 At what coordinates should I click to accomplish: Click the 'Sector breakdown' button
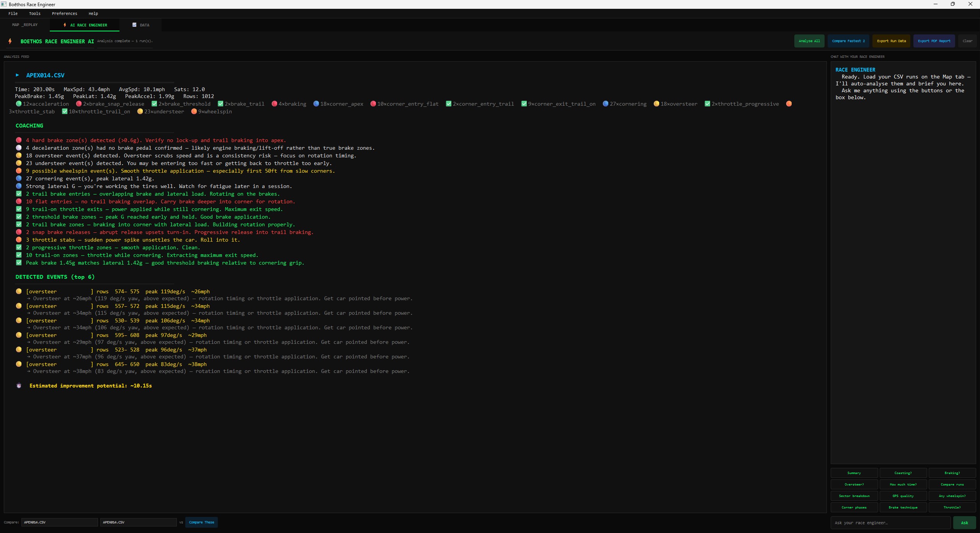click(x=854, y=496)
